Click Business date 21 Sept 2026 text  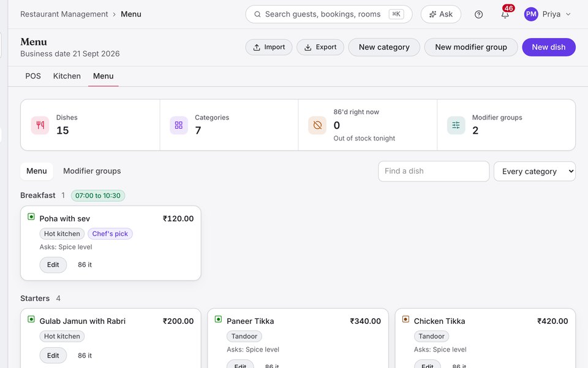70,54
